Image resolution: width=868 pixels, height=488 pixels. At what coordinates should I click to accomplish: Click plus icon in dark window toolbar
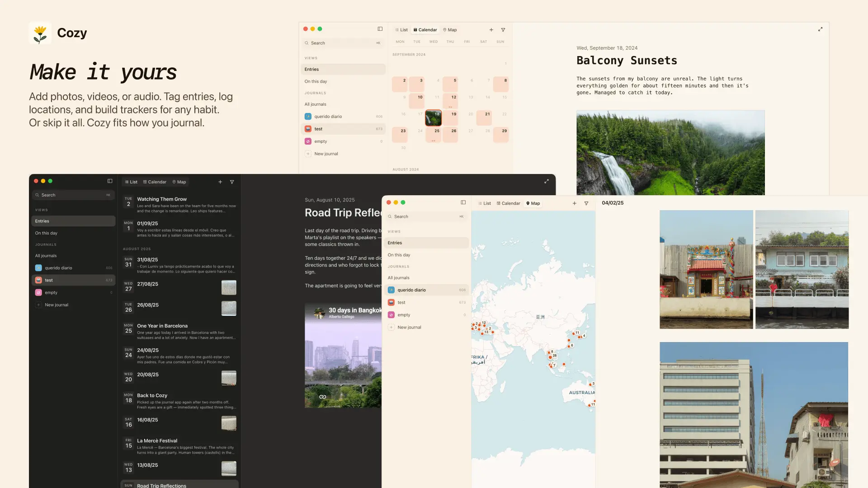point(220,182)
